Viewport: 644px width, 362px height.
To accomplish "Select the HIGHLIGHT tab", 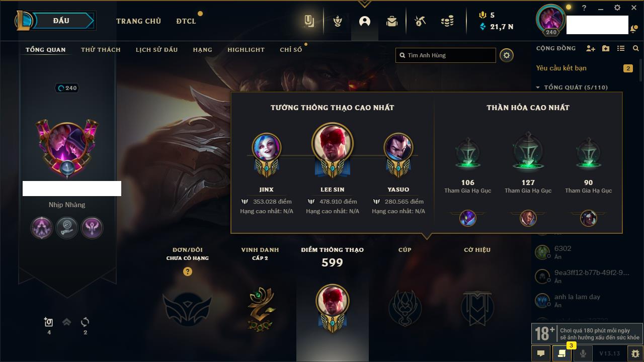I will (x=246, y=50).
